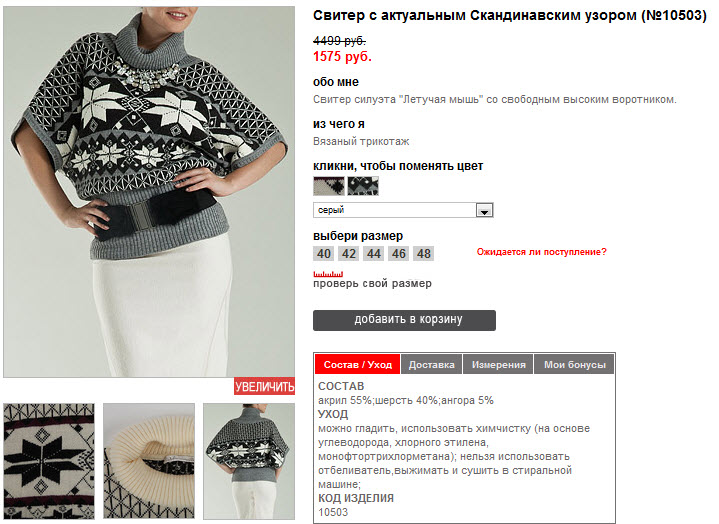
Task: Open the Измерения tab
Action: [498, 364]
